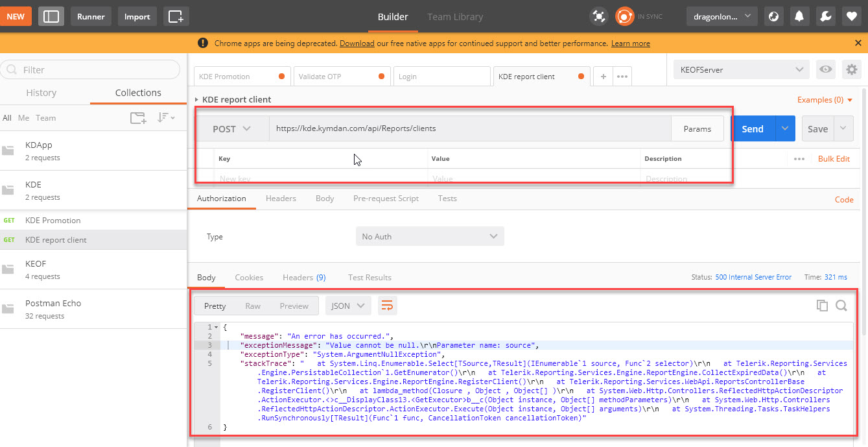Screen dimensions: 868x447
Task: Switch to the KDE Promotion request tab
Action: [242, 77]
